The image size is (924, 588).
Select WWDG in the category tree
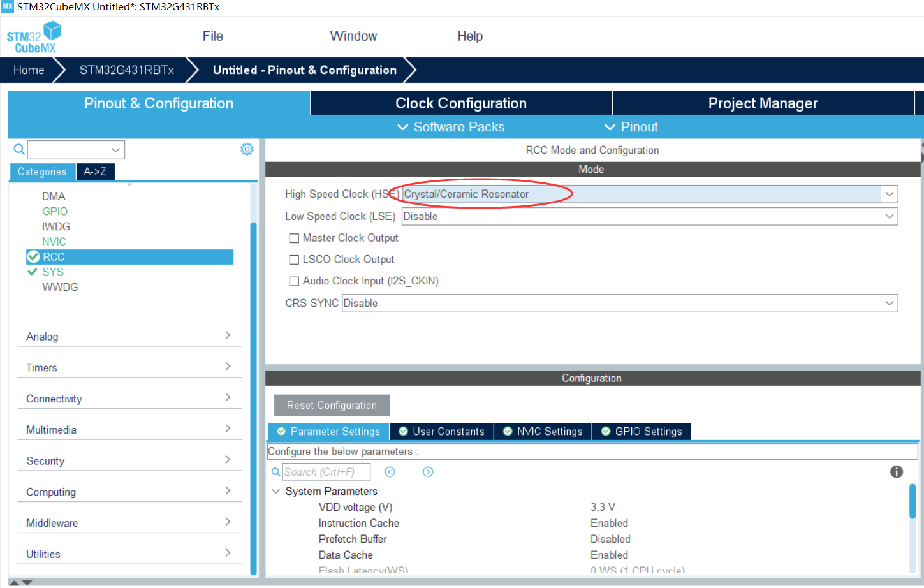tap(60, 287)
